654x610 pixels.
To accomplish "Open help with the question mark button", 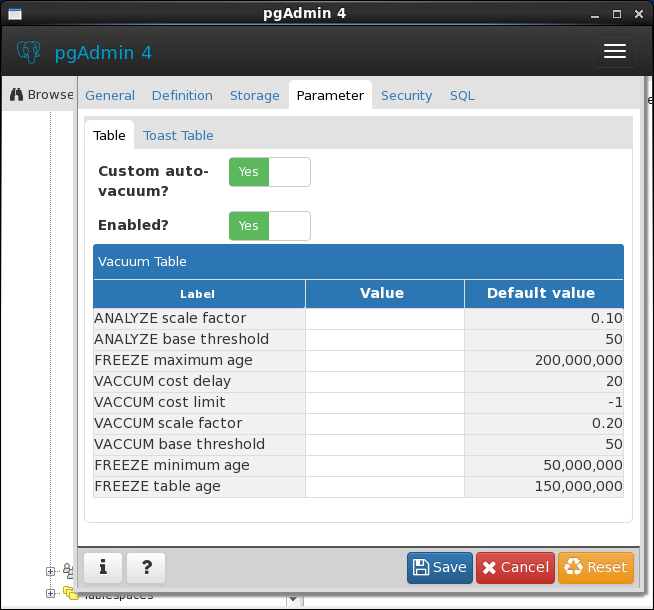I will tap(146, 567).
